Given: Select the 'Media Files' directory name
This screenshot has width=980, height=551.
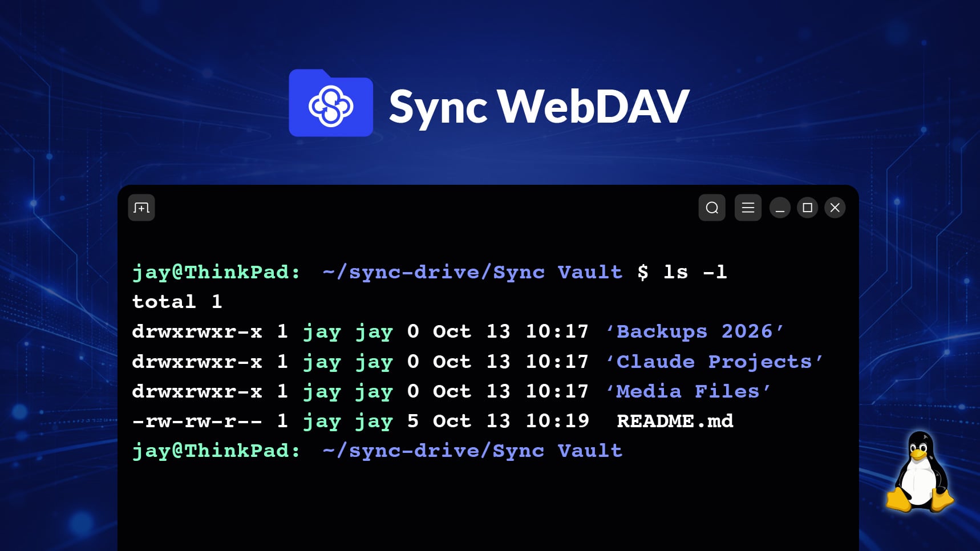Looking at the screenshot, I should [688, 391].
